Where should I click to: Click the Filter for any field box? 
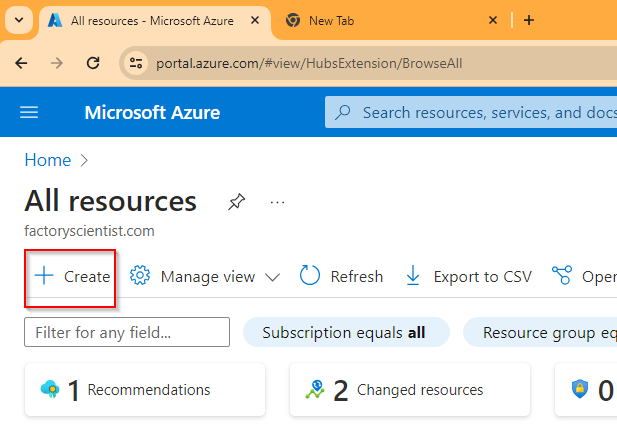tap(127, 332)
